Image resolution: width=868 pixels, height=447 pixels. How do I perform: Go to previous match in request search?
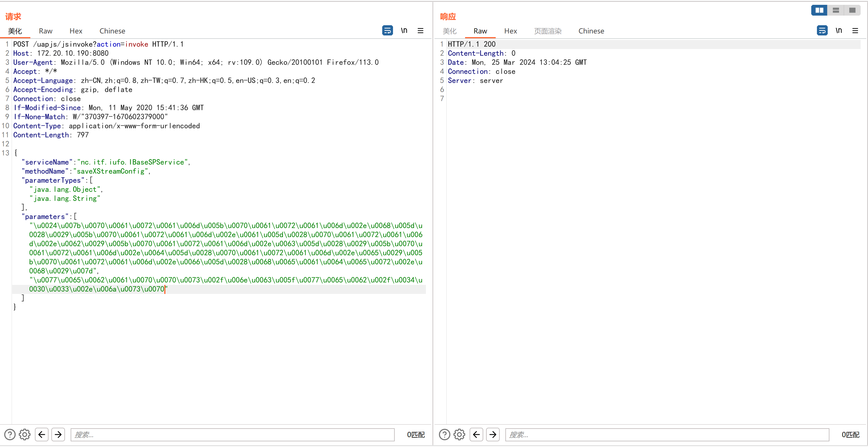[42, 435]
